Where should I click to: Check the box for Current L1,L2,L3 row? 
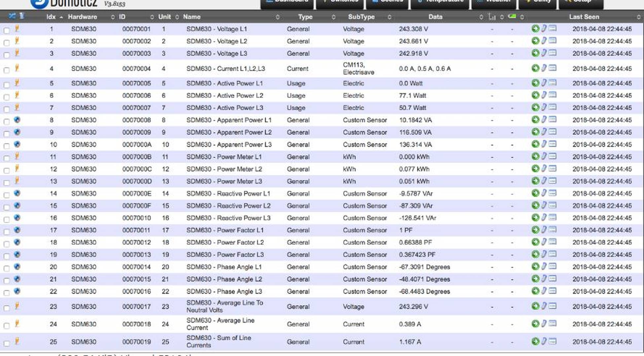point(7,70)
